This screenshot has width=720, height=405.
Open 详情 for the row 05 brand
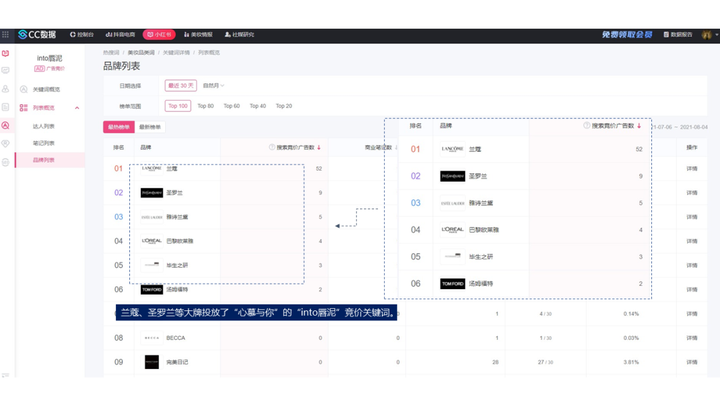pyautogui.click(x=692, y=265)
